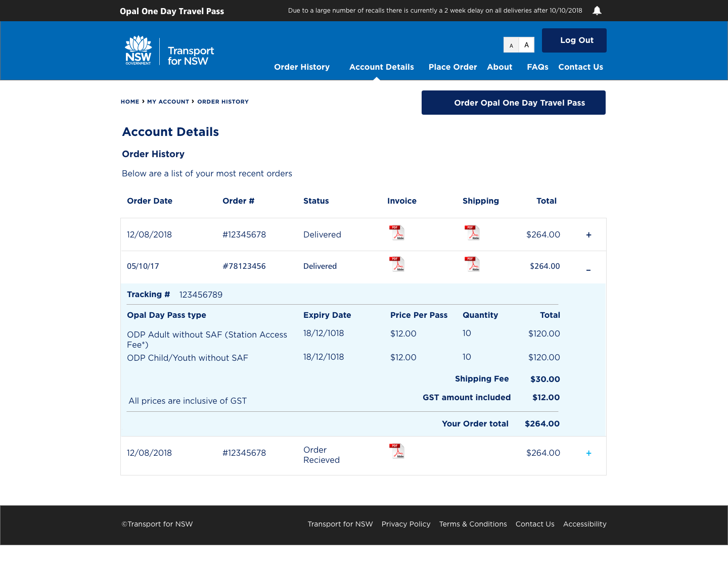Viewport: 728px width, 574px height.
Task: Open Transport for NSW footer link
Action: 340,524
